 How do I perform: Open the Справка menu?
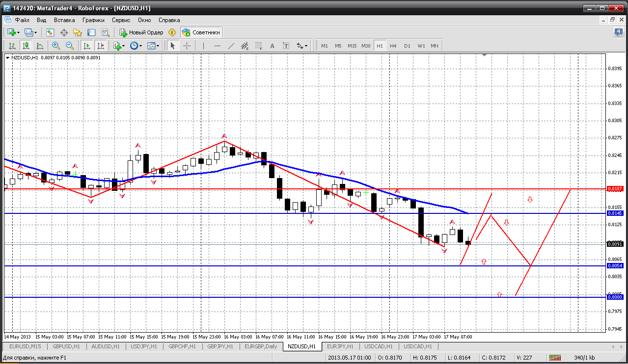coord(169,20)
